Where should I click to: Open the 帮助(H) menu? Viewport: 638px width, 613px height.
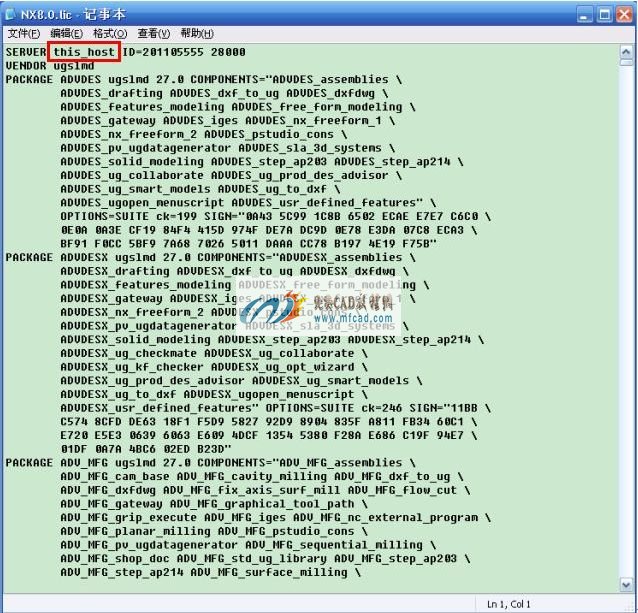click(x=197, y=33)
